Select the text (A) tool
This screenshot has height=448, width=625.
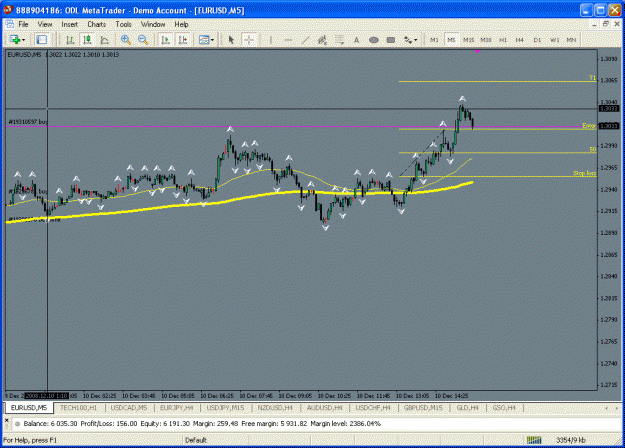[x=357, y=40]
